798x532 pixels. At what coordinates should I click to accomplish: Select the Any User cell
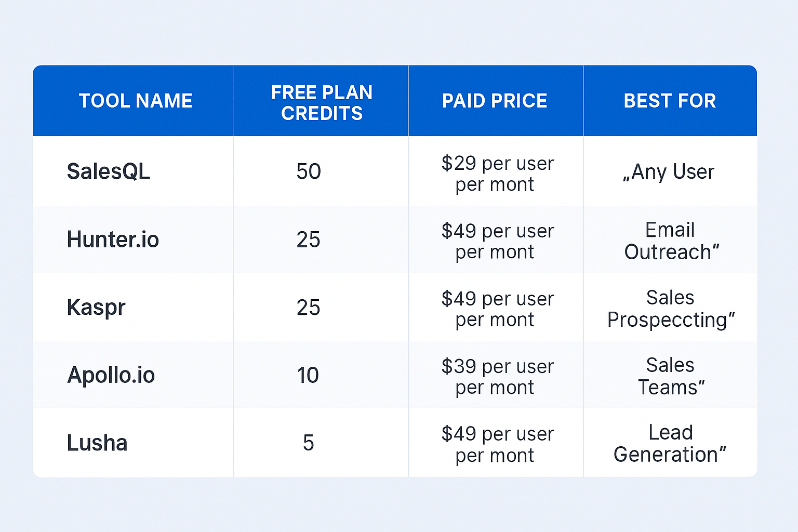[x=670, y=172]
